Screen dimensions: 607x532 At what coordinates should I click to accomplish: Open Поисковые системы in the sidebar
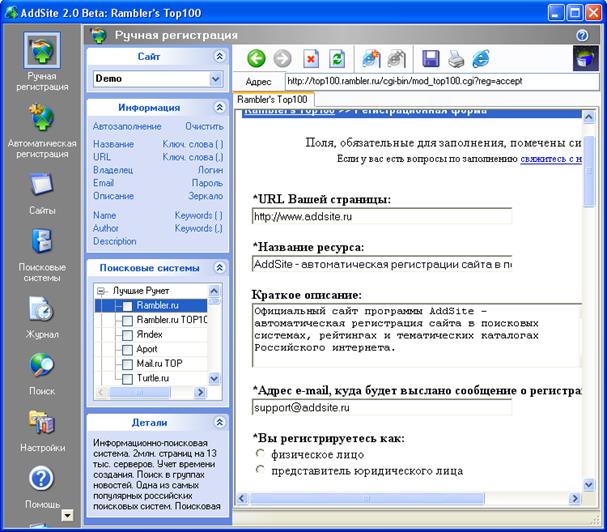[x=42, y=256]
